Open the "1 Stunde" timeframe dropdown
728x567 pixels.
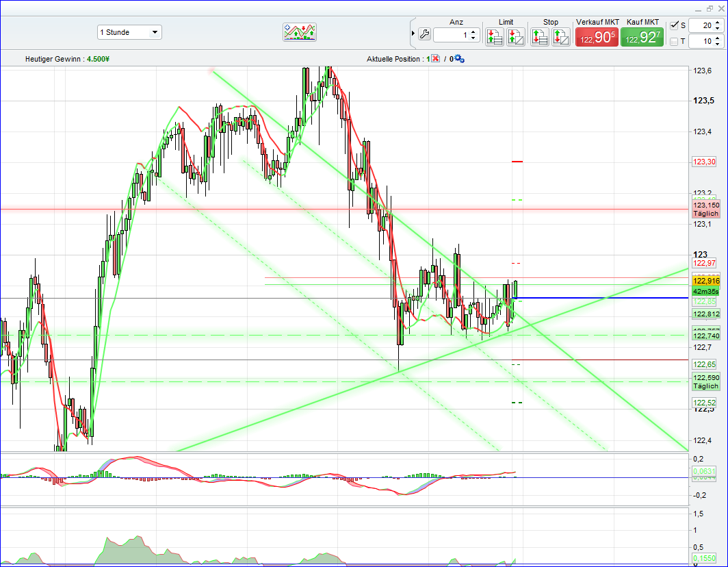129,32
